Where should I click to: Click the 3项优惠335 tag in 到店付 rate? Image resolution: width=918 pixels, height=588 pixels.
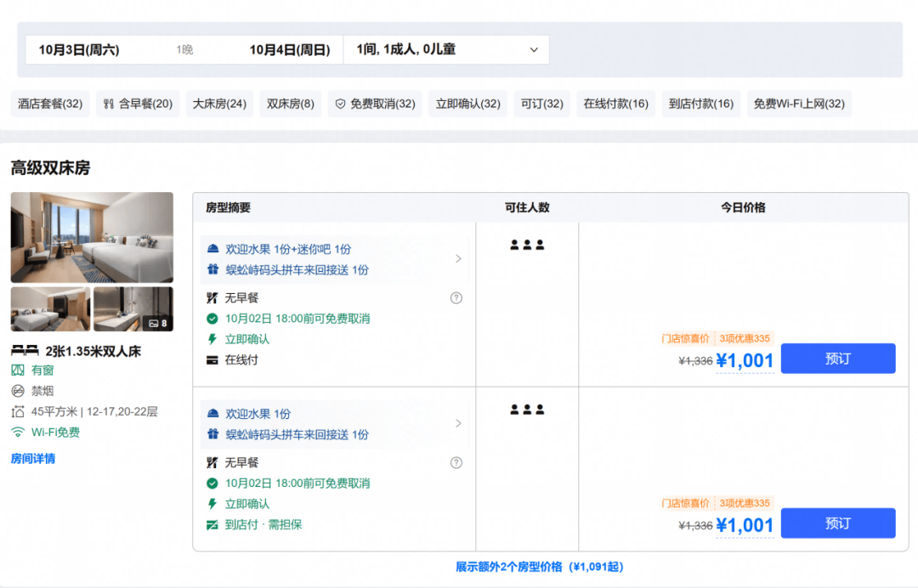pos(745,503)
